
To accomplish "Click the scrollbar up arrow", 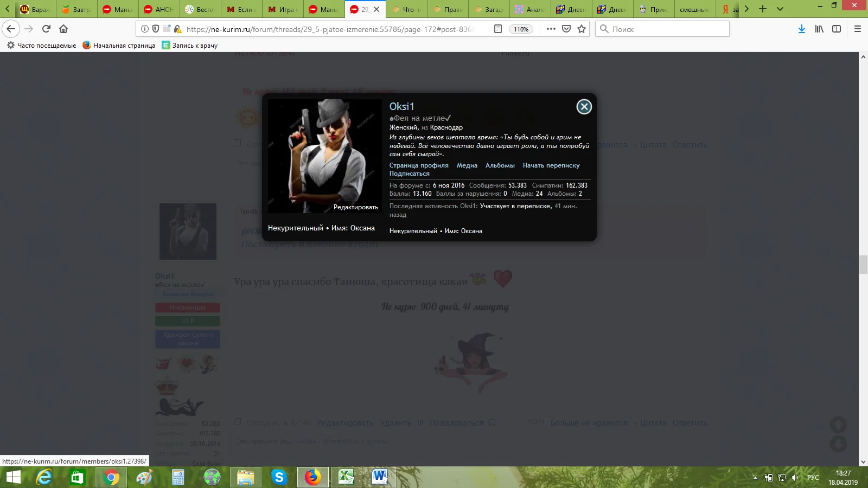I will 863,56.
